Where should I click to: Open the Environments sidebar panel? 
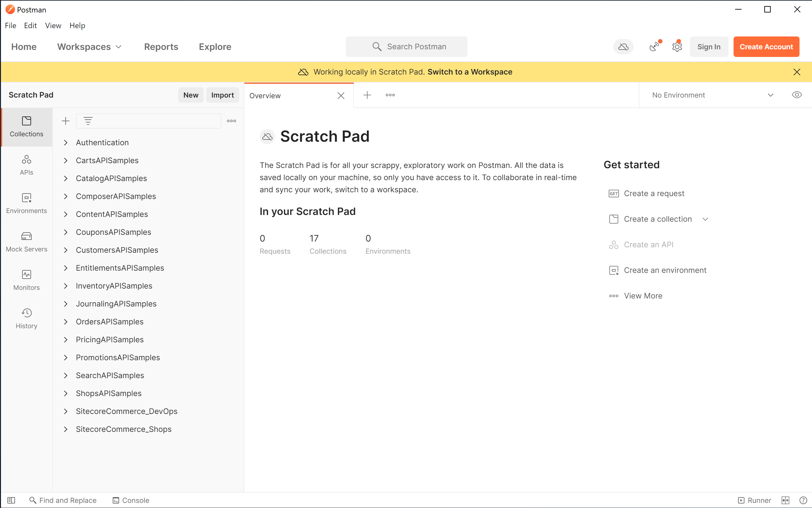point(27,203)
